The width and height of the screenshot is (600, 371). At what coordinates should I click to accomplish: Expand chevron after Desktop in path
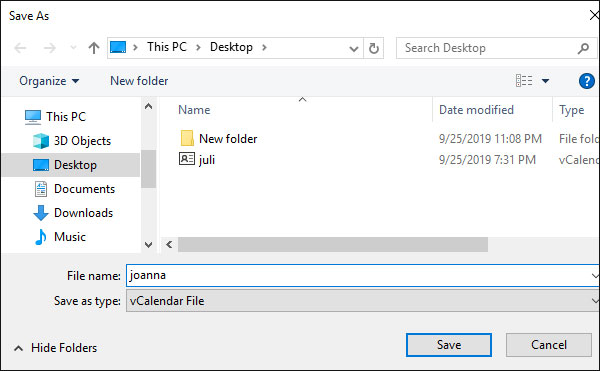point(264,47)
